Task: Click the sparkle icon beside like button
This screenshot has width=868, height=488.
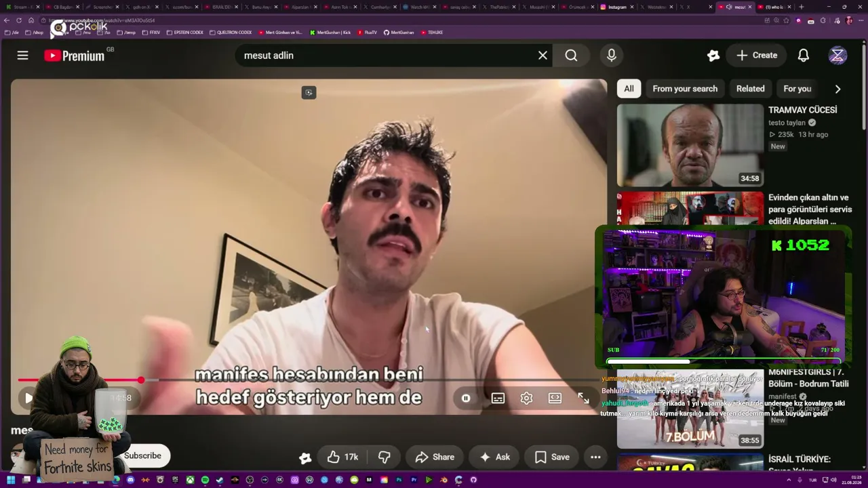Action: click(305, 458)
